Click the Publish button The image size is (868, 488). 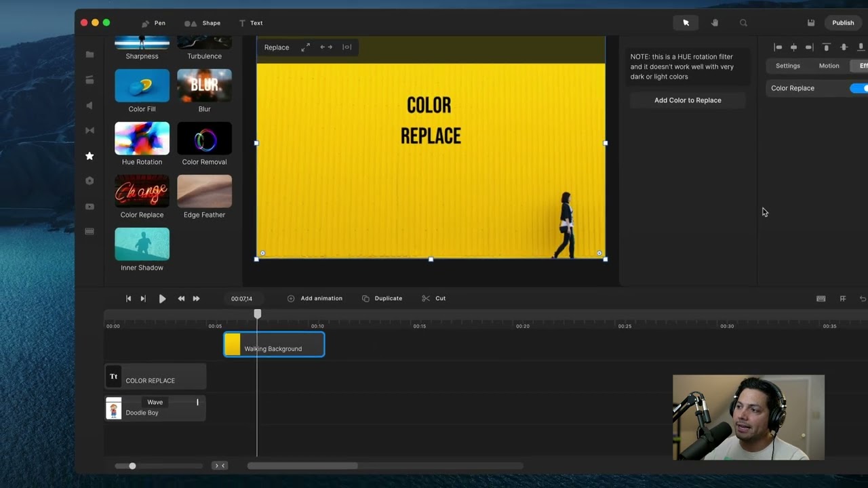click(x=843, y=23)
